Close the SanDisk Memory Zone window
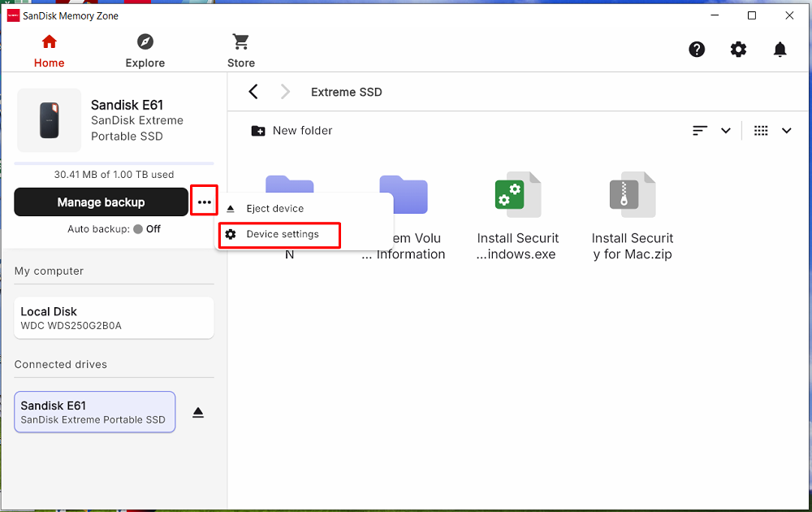This screenshot has width=812, height=512. coord(789,15)
